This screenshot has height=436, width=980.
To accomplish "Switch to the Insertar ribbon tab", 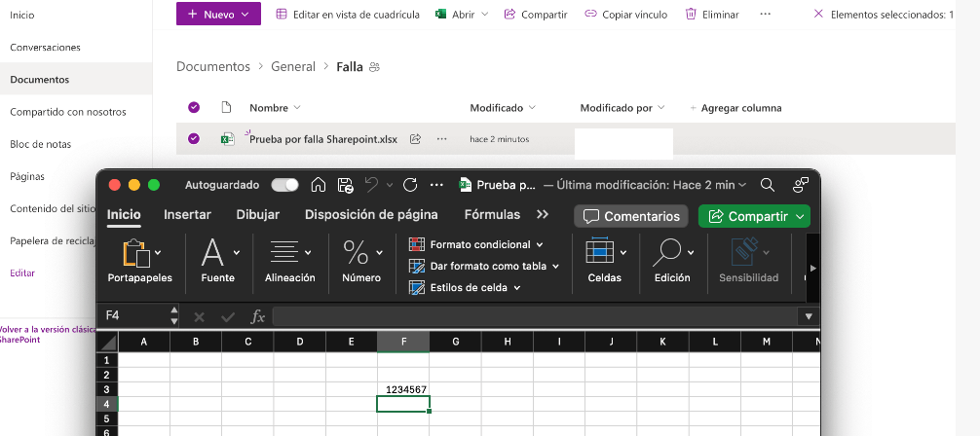I will pos(187,215).
